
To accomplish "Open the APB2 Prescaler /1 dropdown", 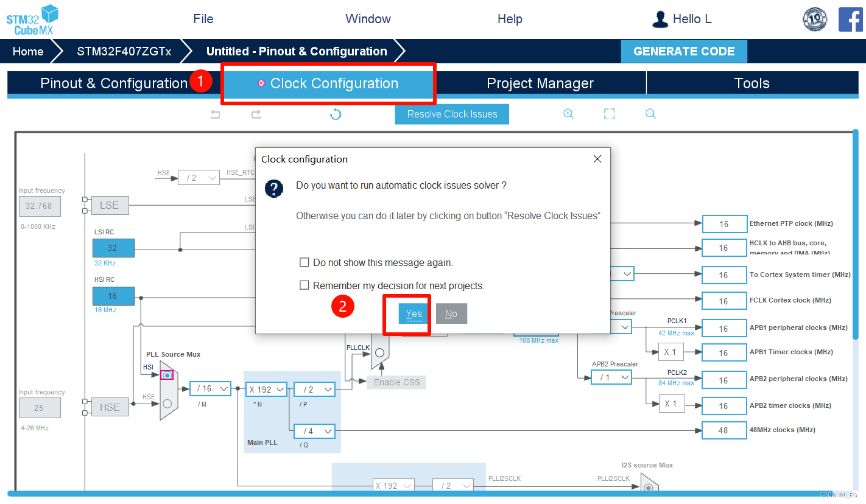I will 611,377.
